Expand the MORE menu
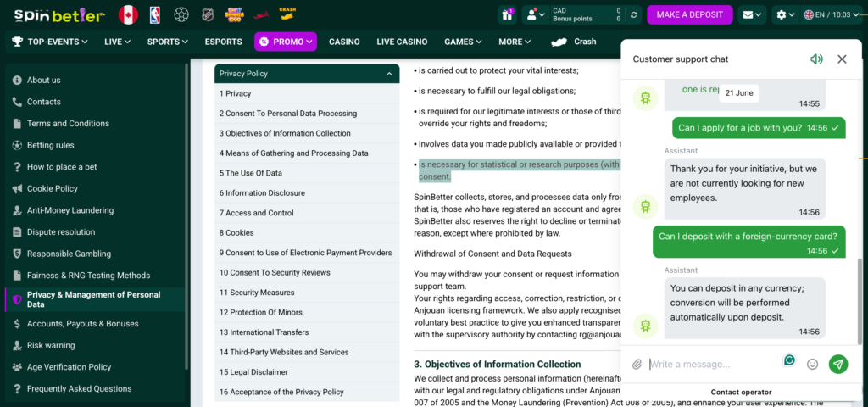 [x=515, y=42]
